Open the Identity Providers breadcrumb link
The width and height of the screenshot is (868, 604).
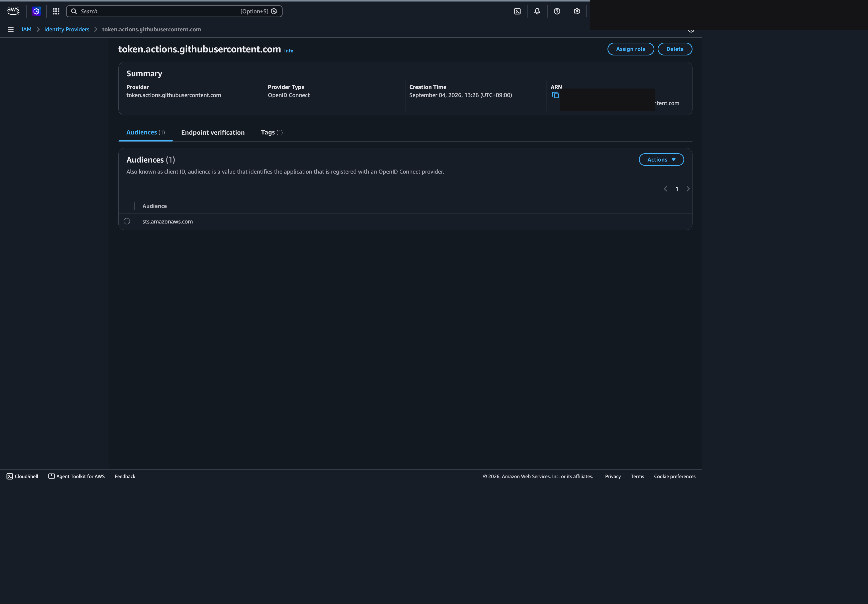pos(67,30)
